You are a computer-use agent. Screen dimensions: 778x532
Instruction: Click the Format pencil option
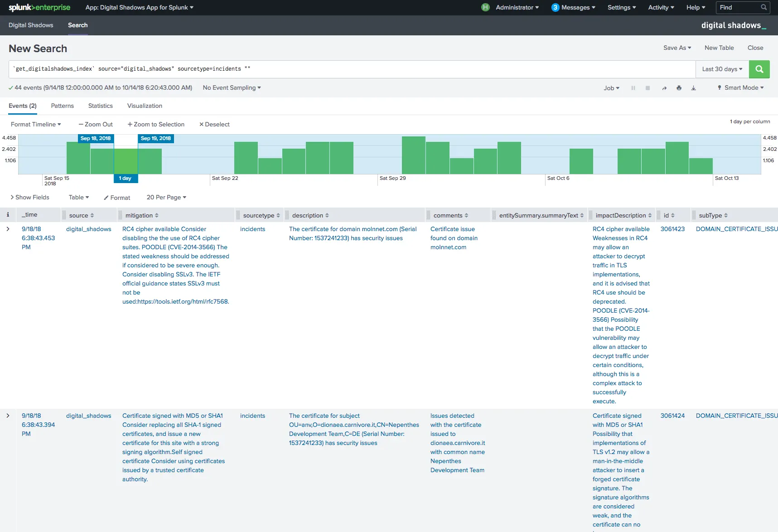click(x=117, y=198)
